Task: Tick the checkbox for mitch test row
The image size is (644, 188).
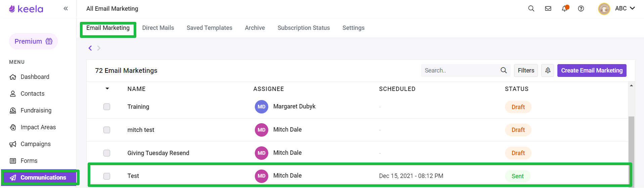Action: pyautogui.click(x=107, y=130)
